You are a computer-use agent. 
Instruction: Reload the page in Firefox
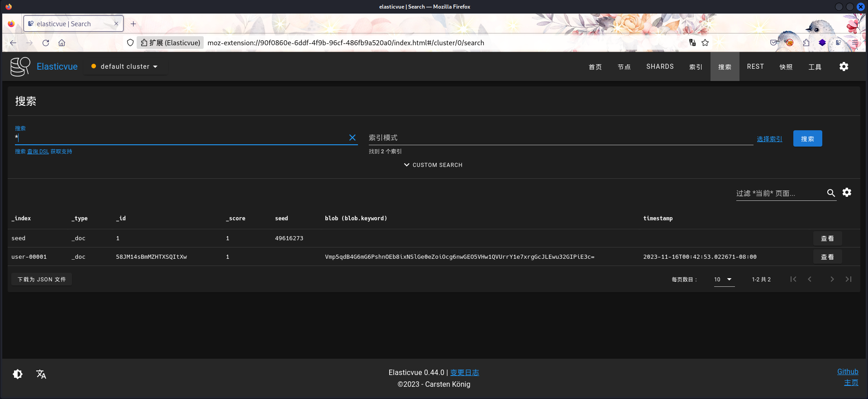46,43
